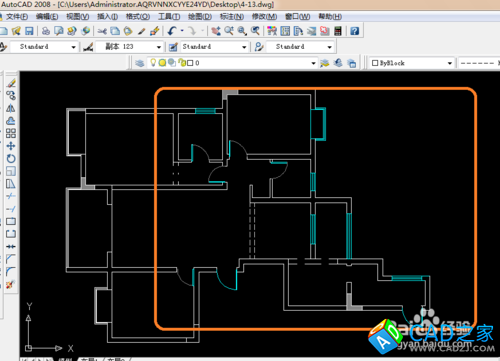The width and height of the screenshot is (500, 361).
Task: Expand the layer 0 dropdown list
Action: point(313,63)
